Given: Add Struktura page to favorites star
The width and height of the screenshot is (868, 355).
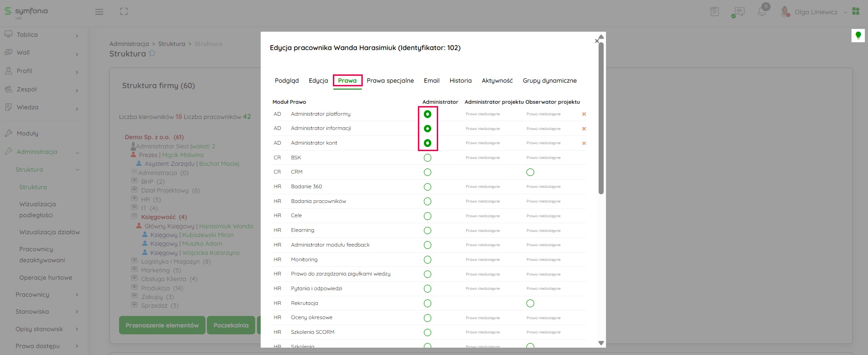Looking at the screenshot, I should pos(152,54).
